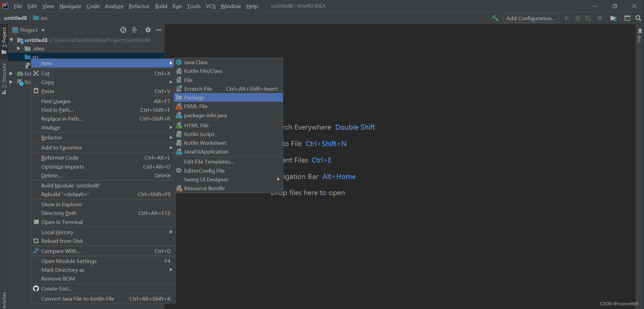Click Paste in context menu
This screenshot has width=644, height=309.
point(103,91)
